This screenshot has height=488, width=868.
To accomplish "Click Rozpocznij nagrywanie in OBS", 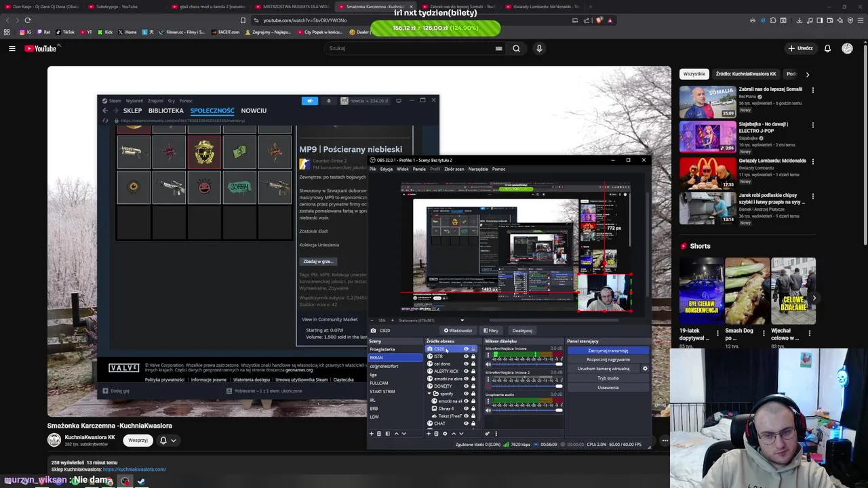I will (x=608, y=359).
